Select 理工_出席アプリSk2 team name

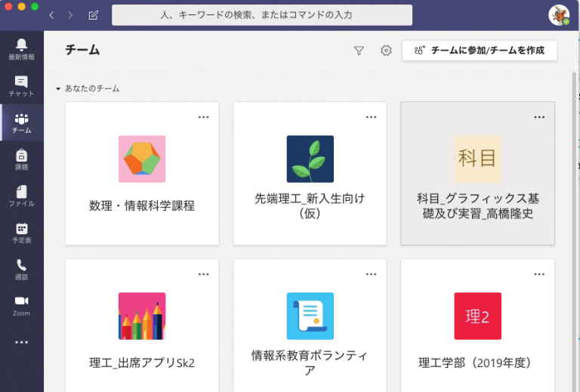coord(142,363)
